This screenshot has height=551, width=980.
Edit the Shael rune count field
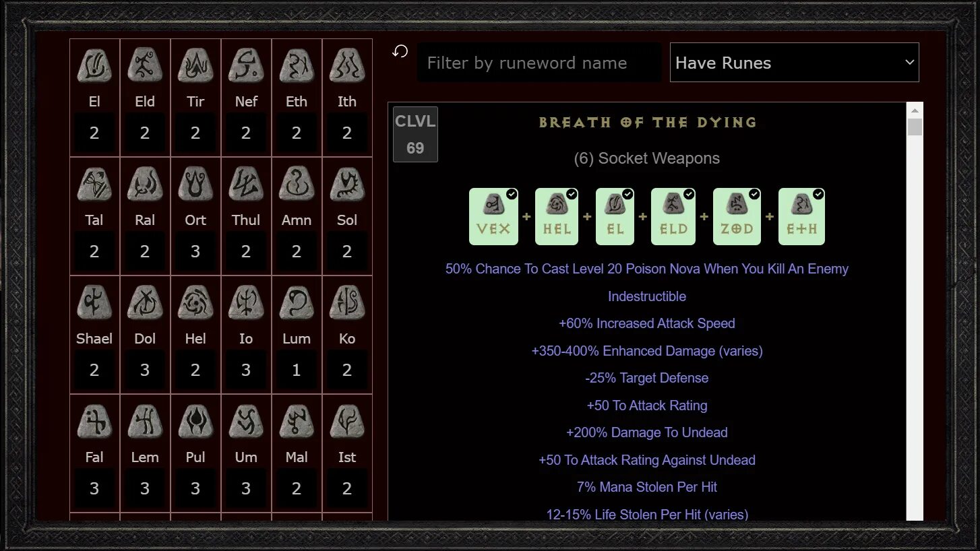tap(94, 370)
